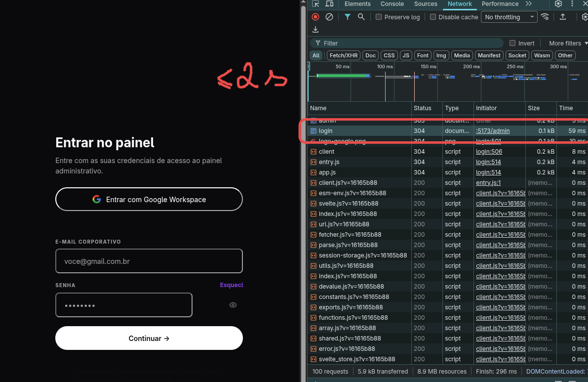Open the network search magnifier
Image resolution: width=588 pixels, height=382 pixels.
(x=361, y=17)
